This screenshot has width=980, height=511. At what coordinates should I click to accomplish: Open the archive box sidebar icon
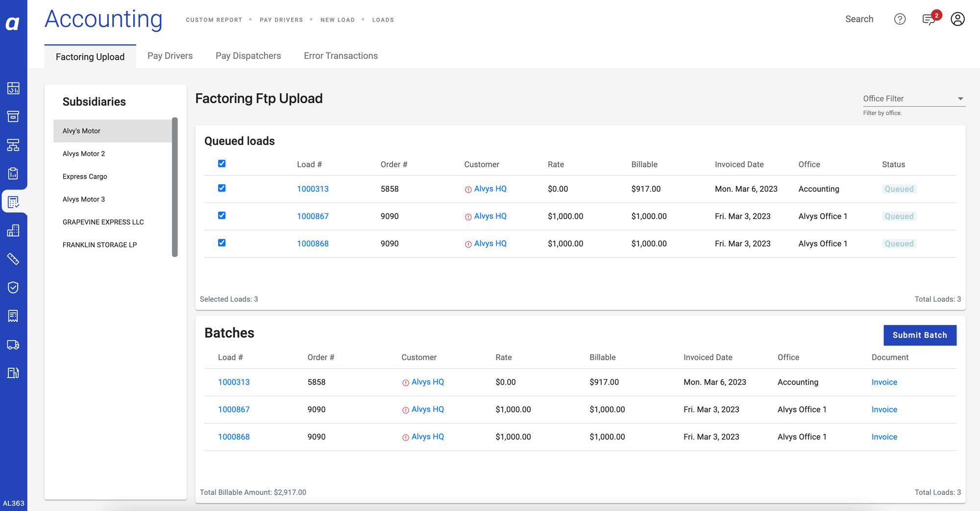pyautogui.click(x=13, y=117)
